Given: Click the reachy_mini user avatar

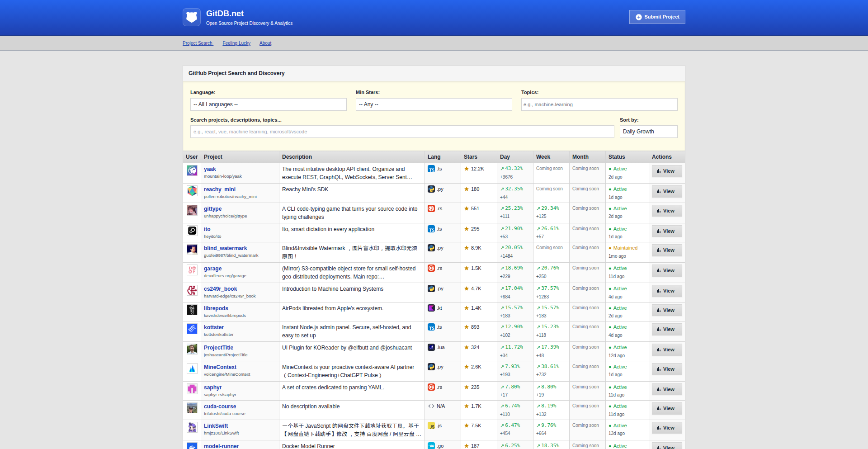Looking at the screenshot, I should (x=192, y=191).
